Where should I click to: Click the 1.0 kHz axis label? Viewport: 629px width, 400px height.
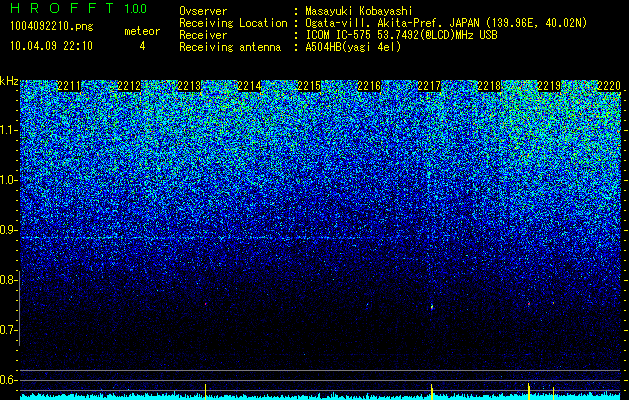point(7,180)
